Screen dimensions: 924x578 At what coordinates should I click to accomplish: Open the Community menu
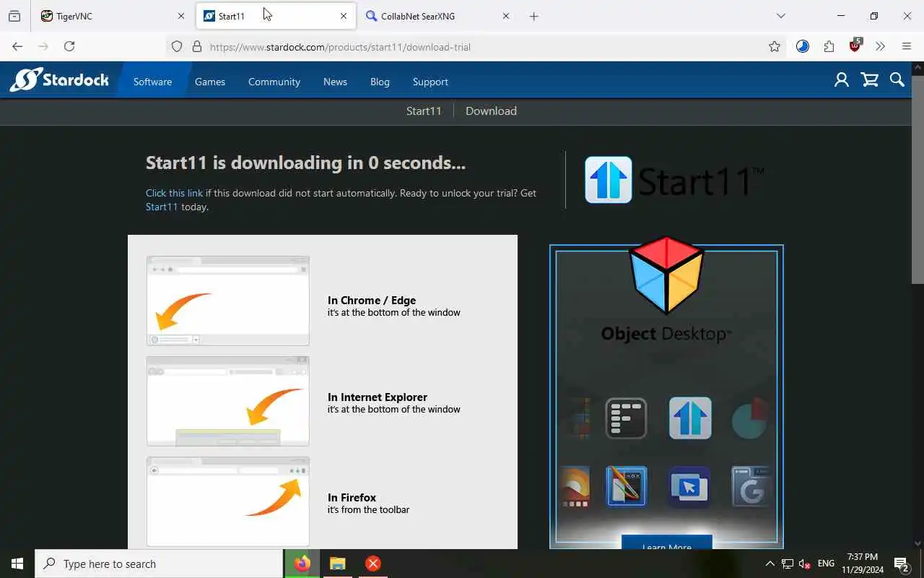(274, 82)
